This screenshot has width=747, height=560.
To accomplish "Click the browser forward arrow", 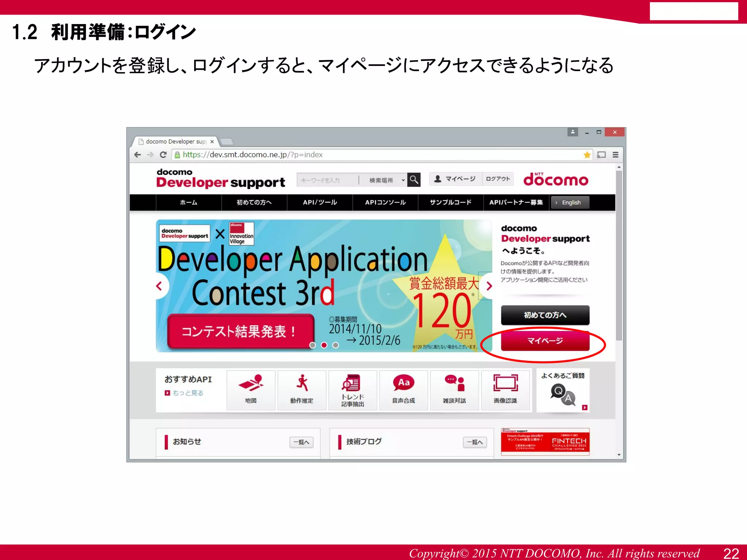I will [x=150, y=155].
